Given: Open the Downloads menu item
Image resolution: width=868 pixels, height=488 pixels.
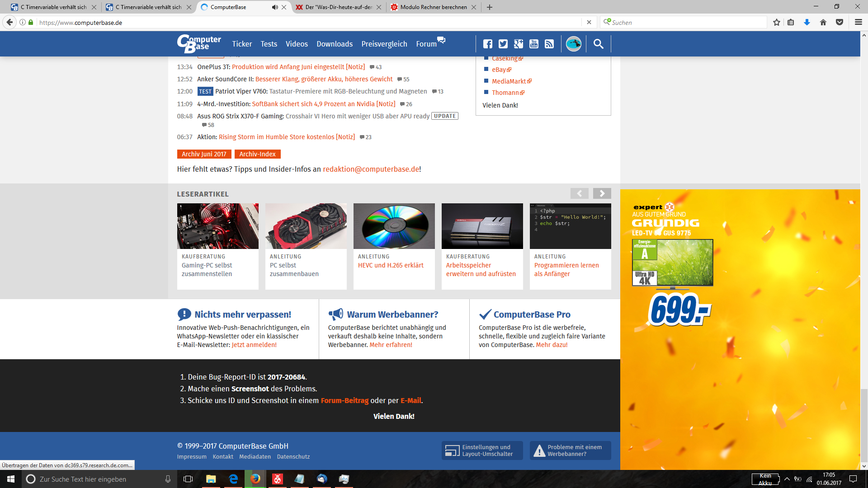Looking at the screenshot, I should 334,44.
